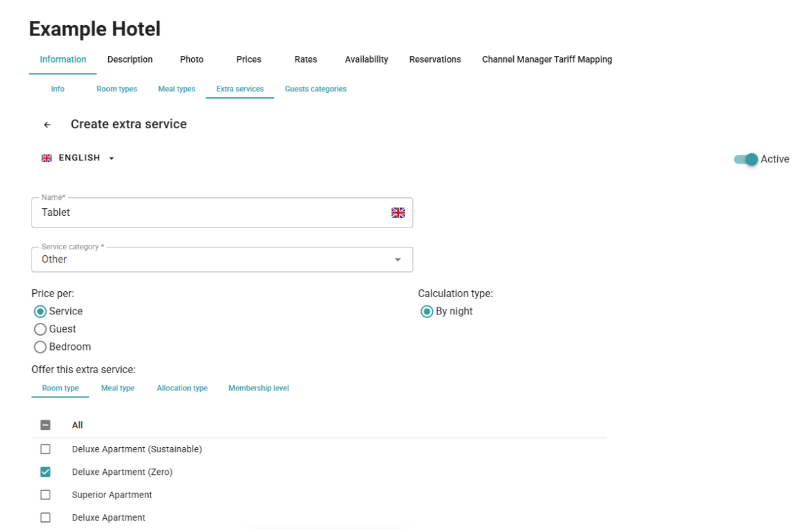This screenshot has width=812, height=529.
Task: Select the Room type offer tab
Action: point(61,388)
